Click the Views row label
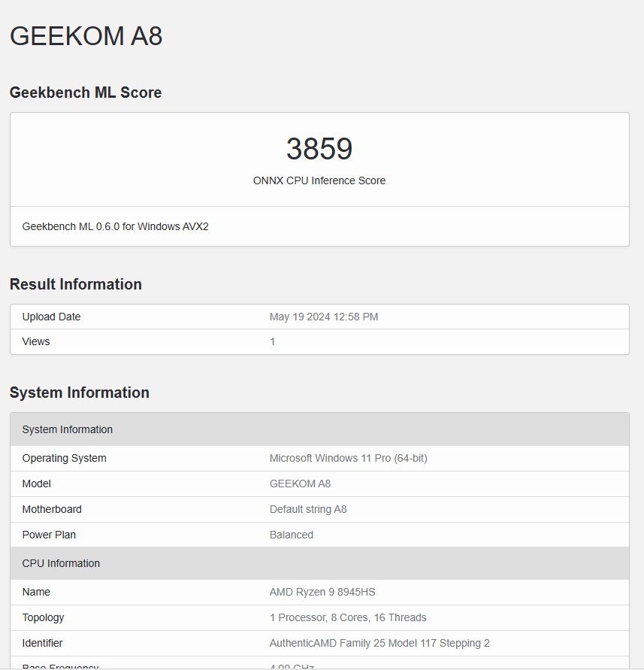Screen dimensions: 644x670 pos(36,341)
